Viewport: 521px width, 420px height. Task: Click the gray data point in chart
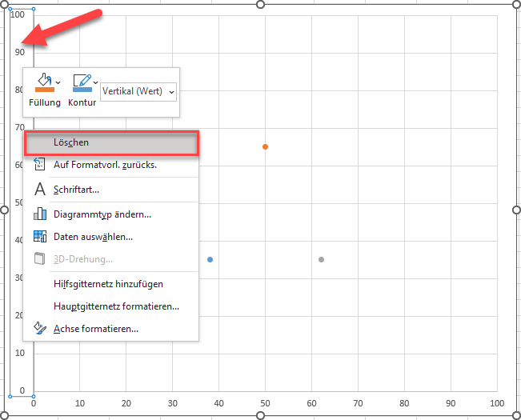321,260
